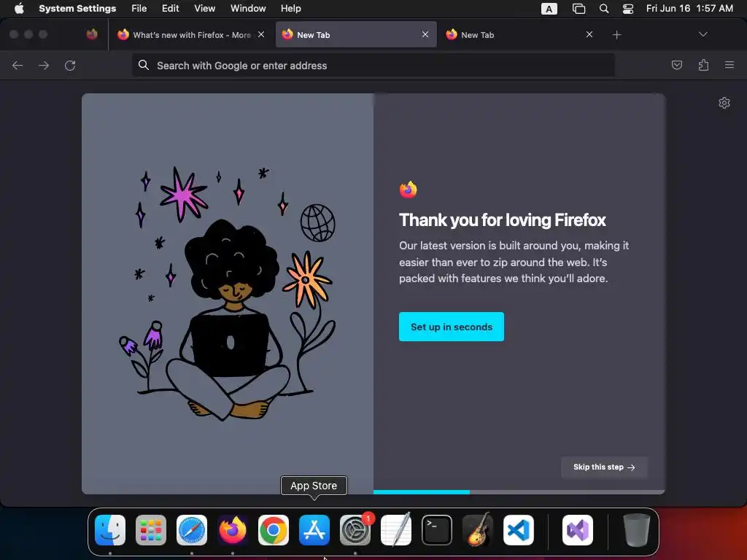This screenshot has width=747, height=560.
Task: Open Control Center in menu bar
Action: point(627,9)
